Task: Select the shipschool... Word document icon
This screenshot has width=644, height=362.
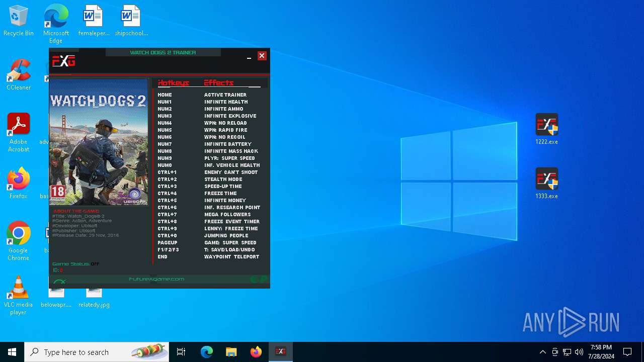Action: click(x=131, y=21)
